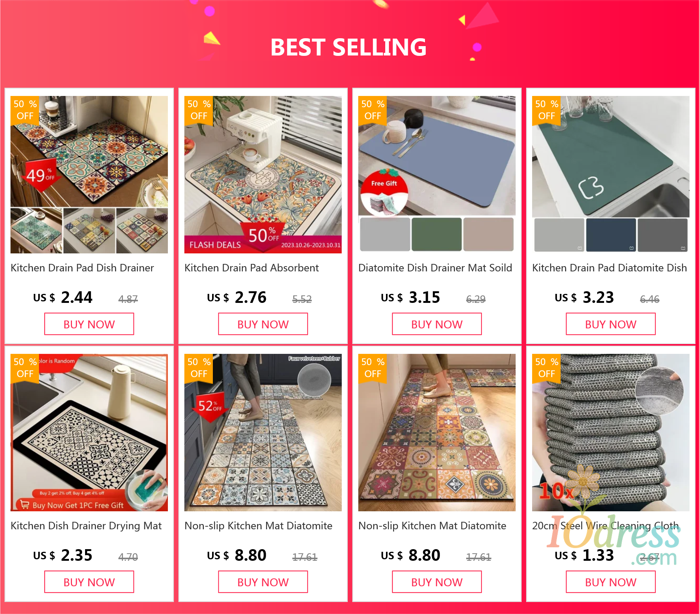Viewport: 700px width, 614px height.
Task: Click the 49% OFF red badge icon
Action: click(x=40, y=175)
